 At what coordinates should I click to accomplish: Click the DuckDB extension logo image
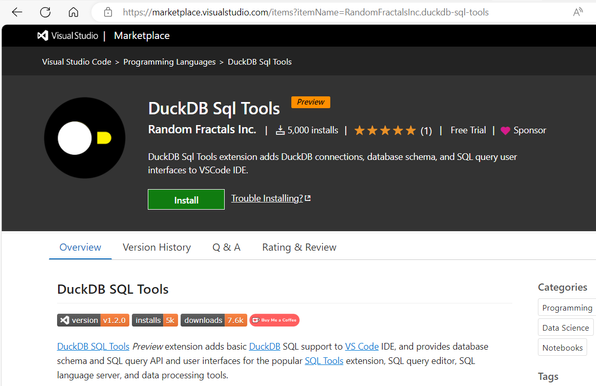[85, 138]
